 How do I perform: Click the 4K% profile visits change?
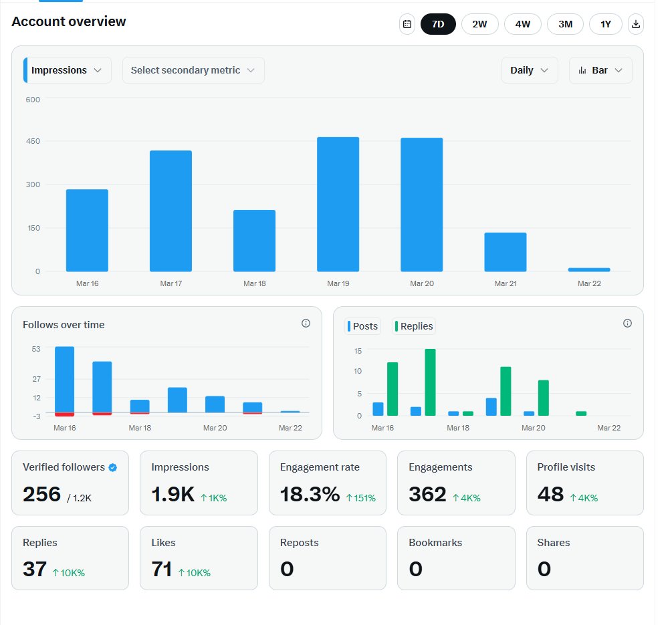coord(584,498)
